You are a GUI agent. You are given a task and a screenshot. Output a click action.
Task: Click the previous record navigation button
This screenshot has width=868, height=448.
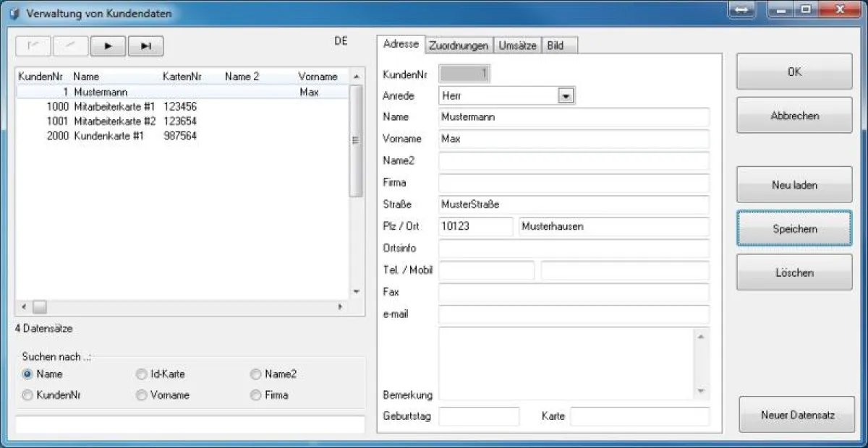71,46
